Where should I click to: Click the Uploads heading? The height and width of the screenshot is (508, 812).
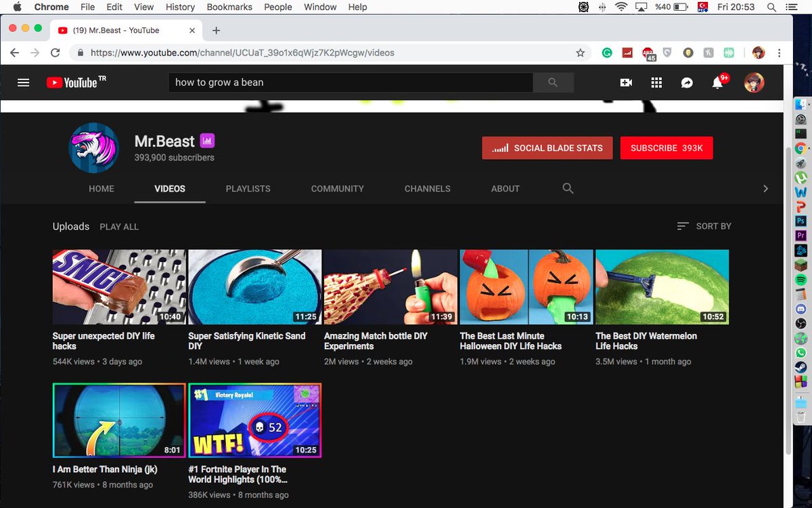point(71,226)
